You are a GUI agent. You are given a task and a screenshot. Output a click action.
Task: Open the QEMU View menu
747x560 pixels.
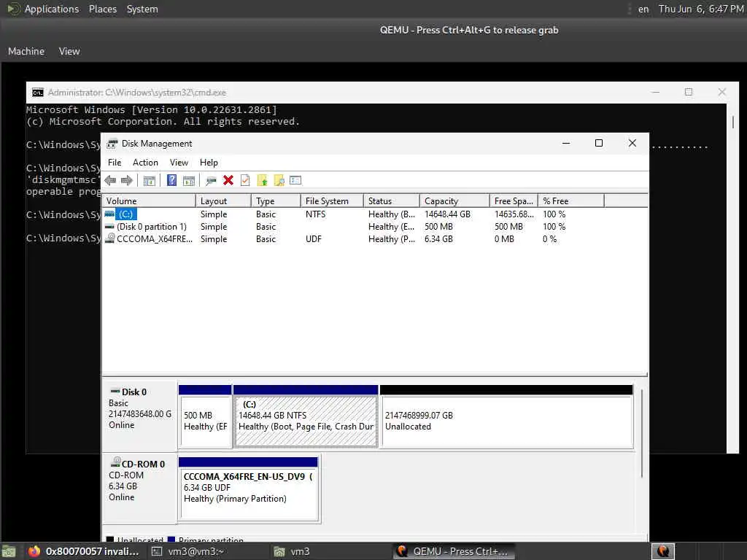pos(69,51)
